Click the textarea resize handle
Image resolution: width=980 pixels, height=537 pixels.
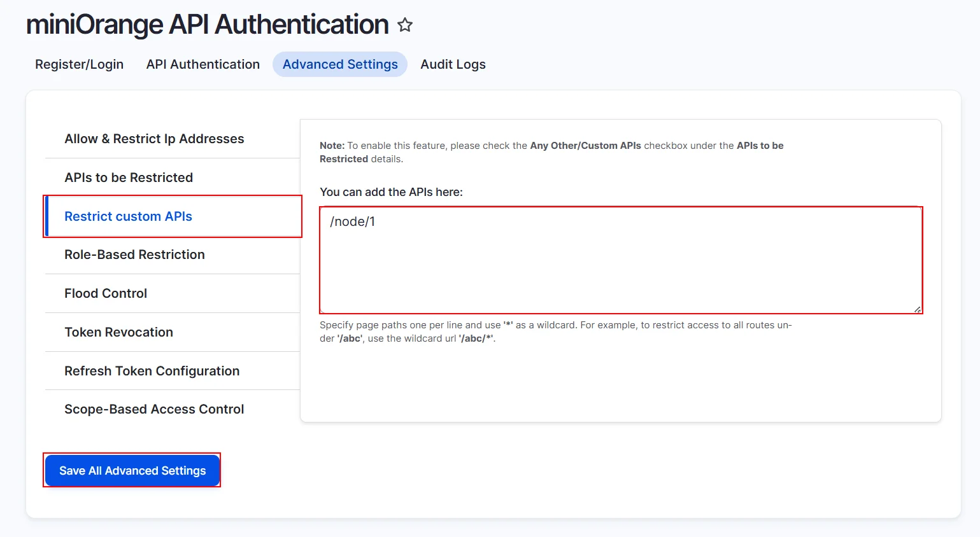click(918, 309)
